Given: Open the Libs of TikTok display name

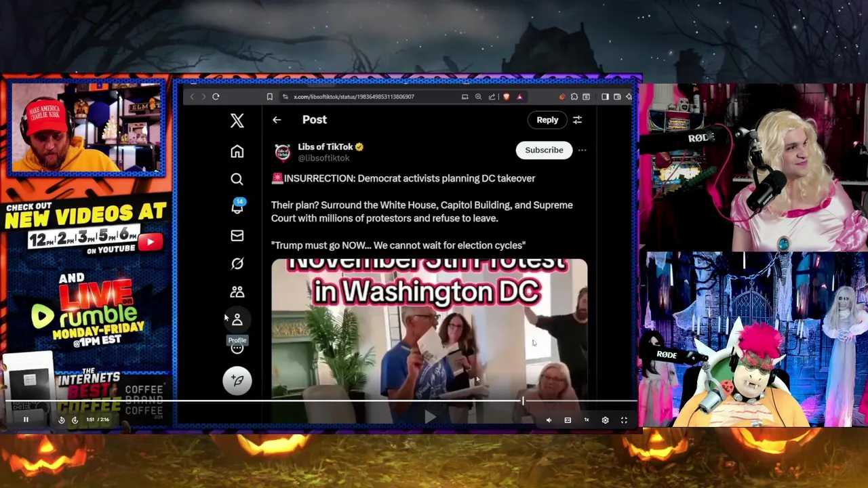Looking at the screenshot, I should pyautogui.click(x=325, y=146).
